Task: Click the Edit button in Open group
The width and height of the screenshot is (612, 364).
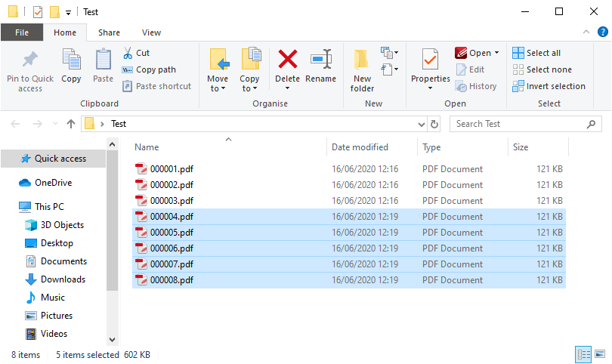Action: pos(470,69)
